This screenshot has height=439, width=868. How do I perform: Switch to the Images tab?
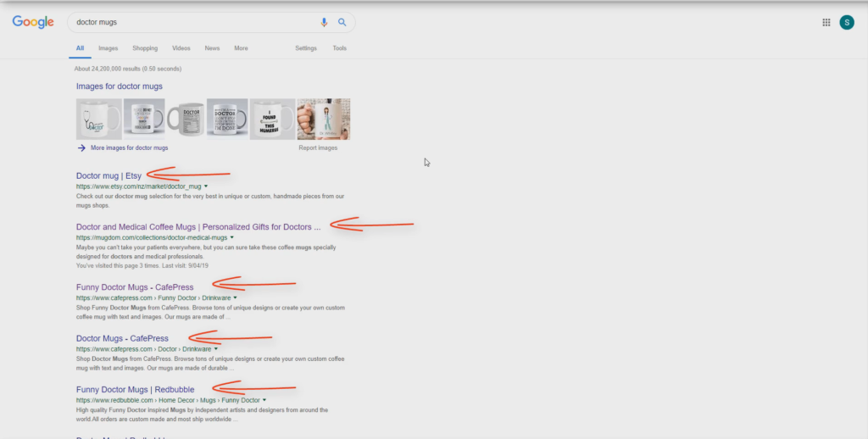(108, 48)
